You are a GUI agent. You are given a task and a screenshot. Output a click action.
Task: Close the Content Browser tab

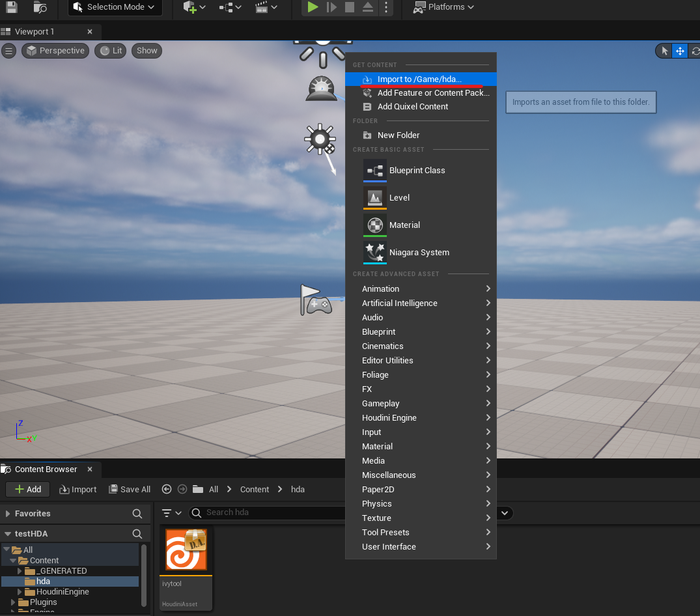pyautogui.click(x=90, y=469)
